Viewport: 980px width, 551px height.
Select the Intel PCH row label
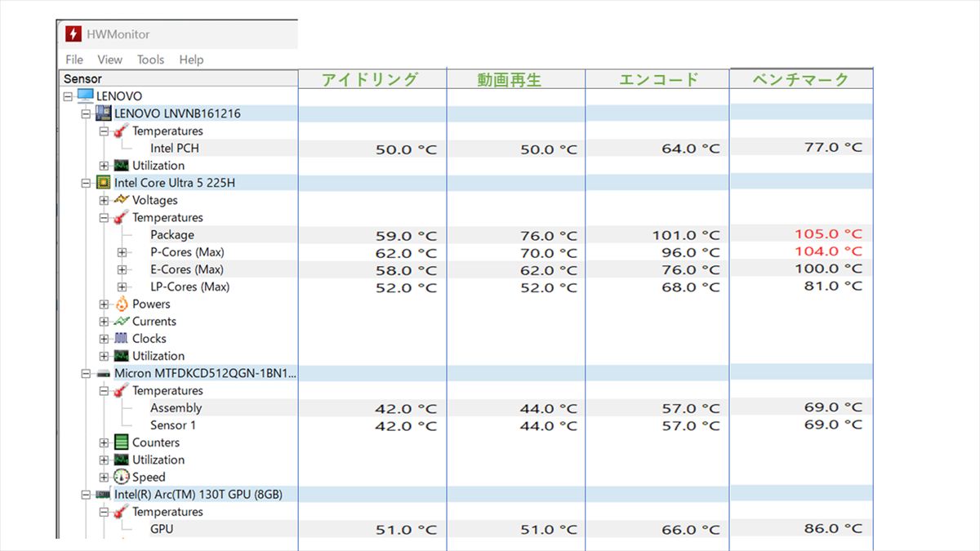coord(174,149)
